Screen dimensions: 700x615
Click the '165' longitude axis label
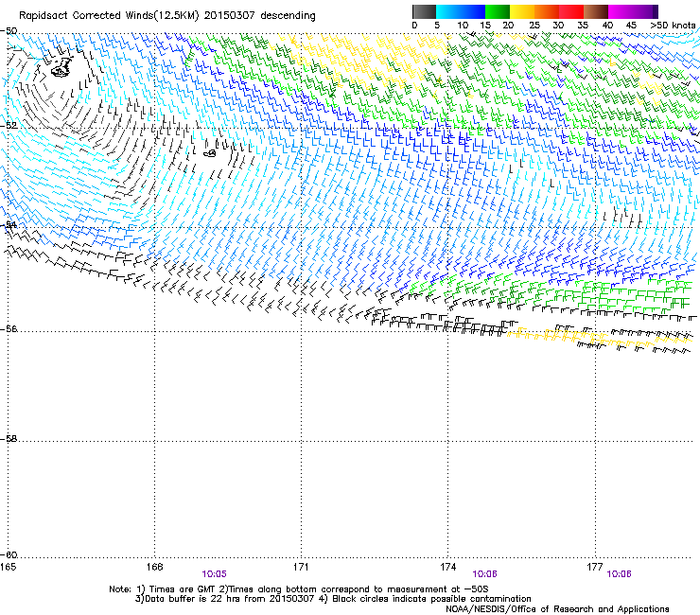(8, 567)
